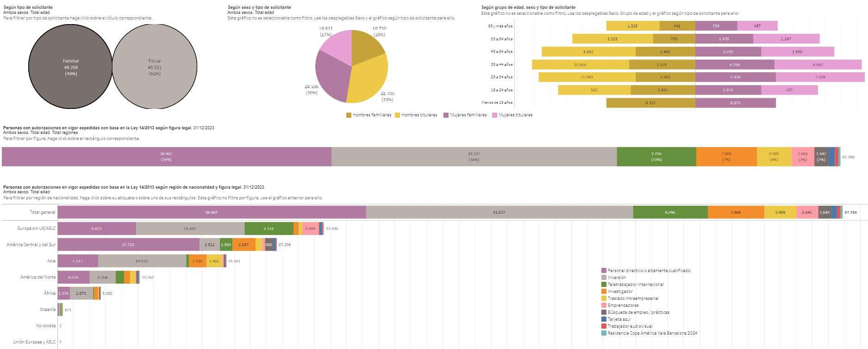Click the 13.481 grey bar in Europa sin UE/AELC
This screenshot has width=868, height=349.
(x=190, y=228)
